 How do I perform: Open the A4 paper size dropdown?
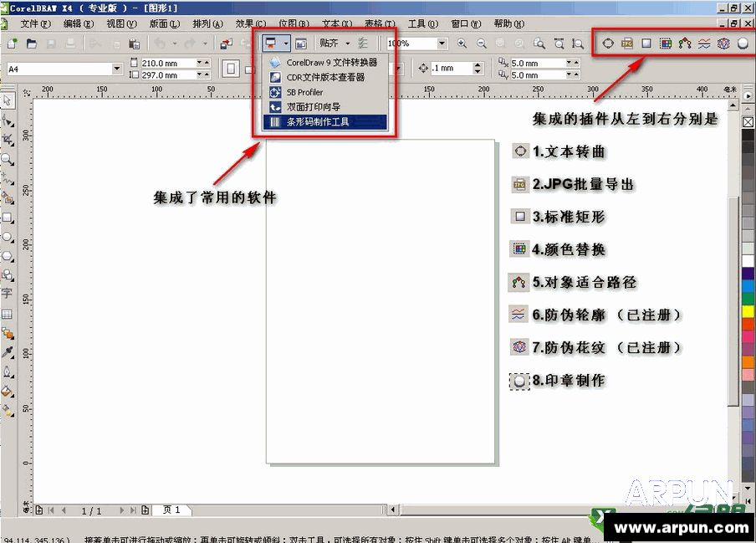(115, 68)
